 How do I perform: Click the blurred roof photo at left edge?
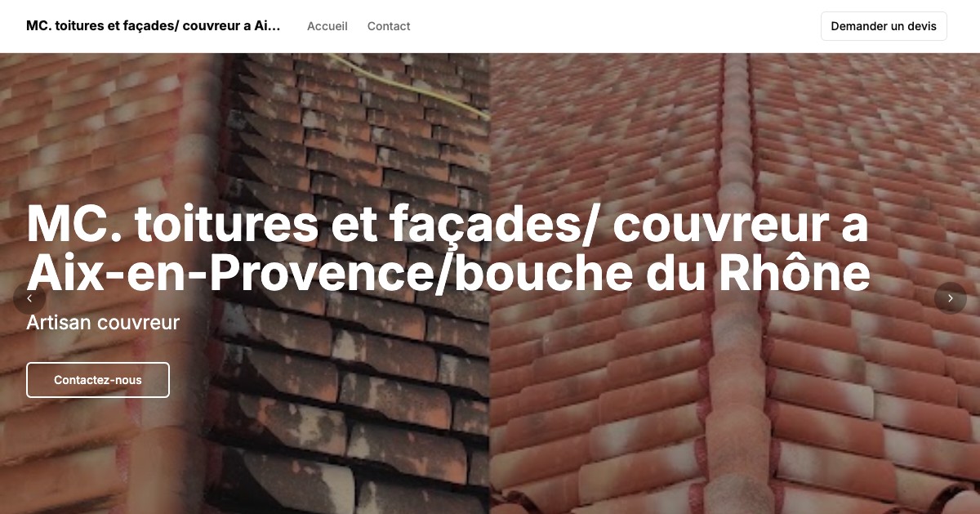click(x=98, y=131)
